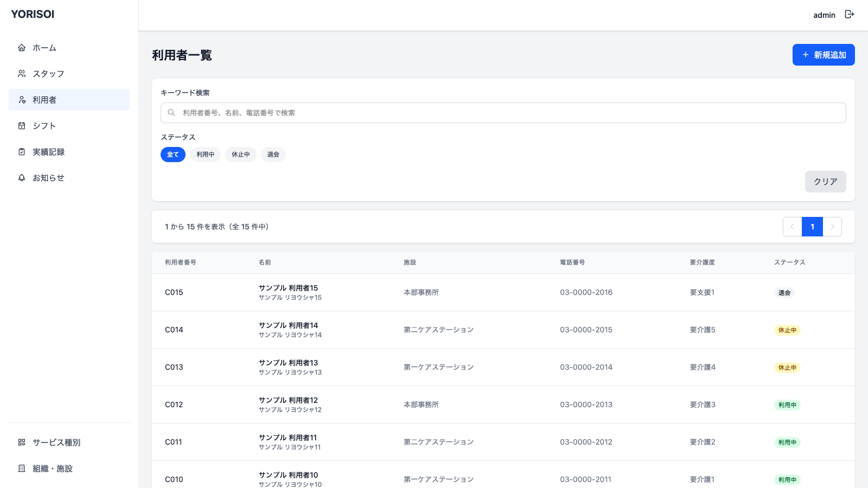The width and height of the screenshot is (868, 488).
Task: Filter by 利用中 status chip
Action: (205, 155)
